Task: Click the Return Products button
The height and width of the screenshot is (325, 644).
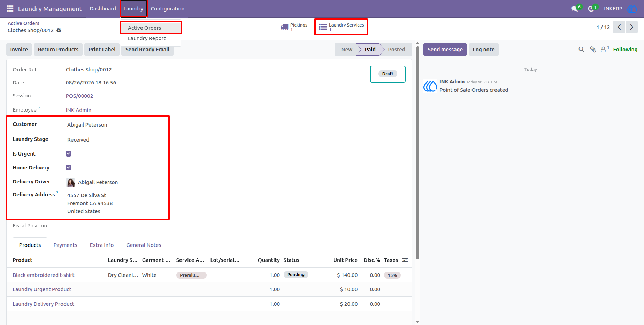Action: (x=58, y=50)
